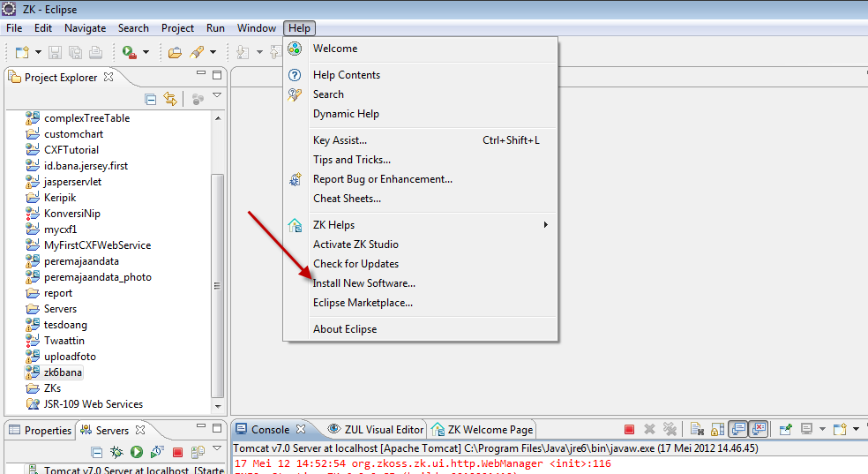This screenshot has height=474, width=868.
Task: Click the green Start server icon
Action: pyautogui.click(x=137, y=453)
